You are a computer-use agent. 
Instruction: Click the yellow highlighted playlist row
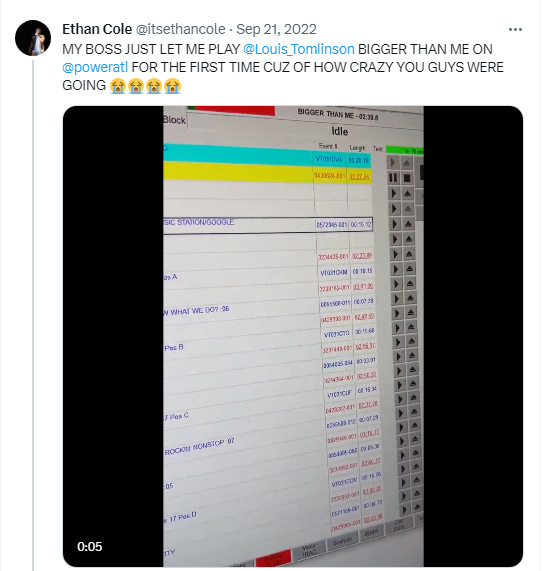[267, 173]
